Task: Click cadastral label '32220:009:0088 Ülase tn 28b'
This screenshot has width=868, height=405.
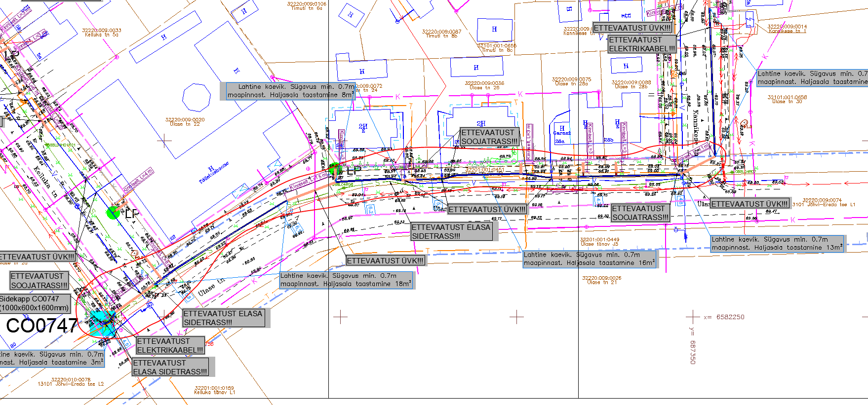Action: [631, 84]
